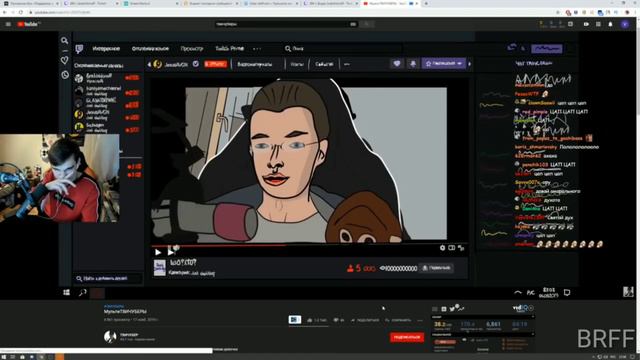The width and height of the screenshot is (640, 360).
Task: Open the YouTube apps grid icon
Action: tap(598, 24)
